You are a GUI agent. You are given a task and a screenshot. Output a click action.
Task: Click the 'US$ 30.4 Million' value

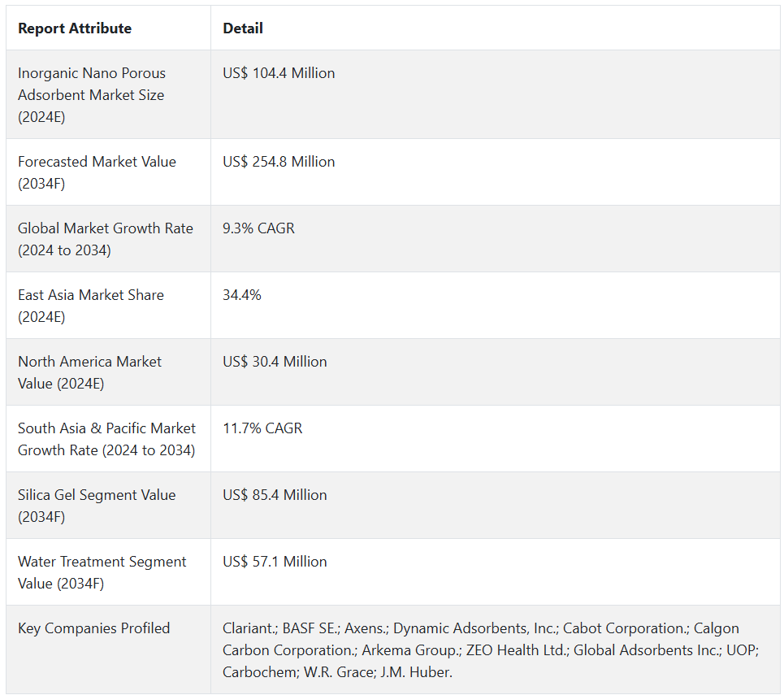(x=275, y=362)
